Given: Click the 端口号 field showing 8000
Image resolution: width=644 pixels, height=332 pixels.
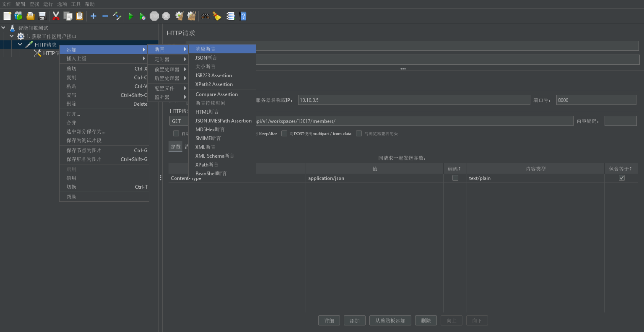Looking at the screenshot, I should point(596,100).
